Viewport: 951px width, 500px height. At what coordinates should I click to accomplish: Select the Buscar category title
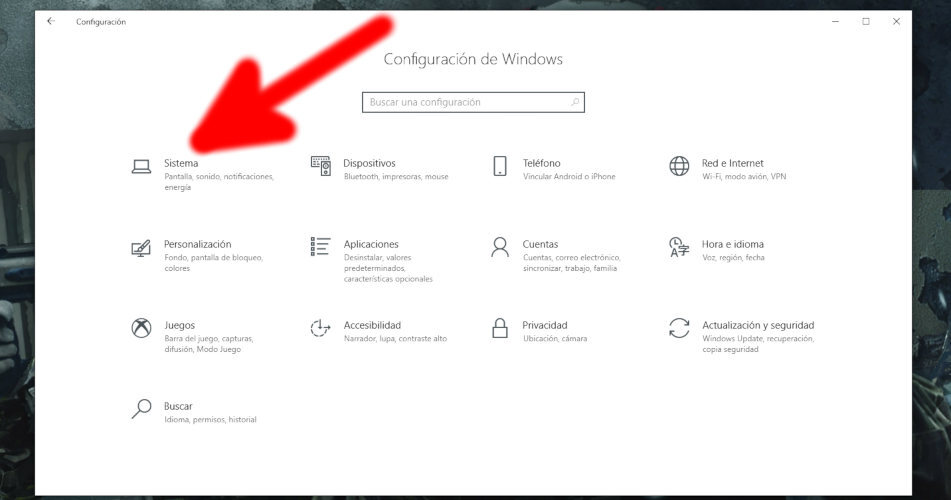pos(178,406)
